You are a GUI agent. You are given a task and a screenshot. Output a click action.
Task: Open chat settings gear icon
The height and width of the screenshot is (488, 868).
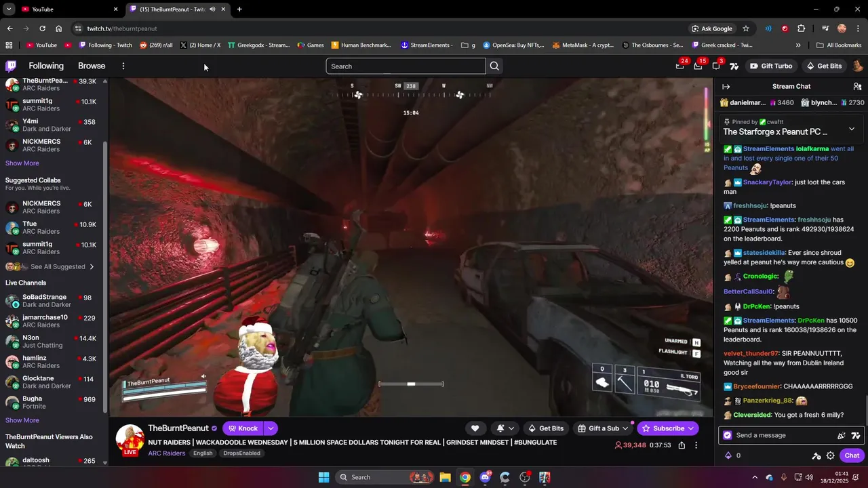(830, 455)
